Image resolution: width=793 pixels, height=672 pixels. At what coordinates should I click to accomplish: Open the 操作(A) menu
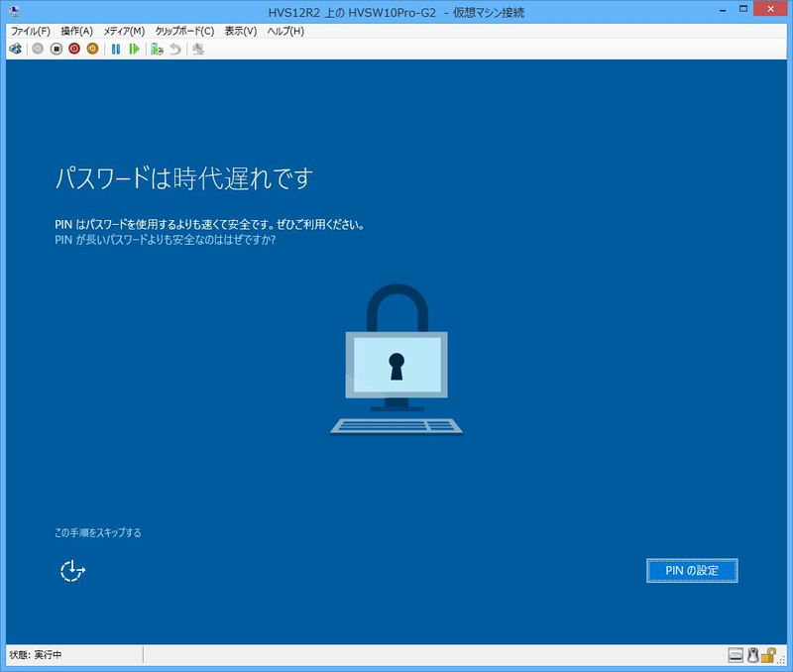(x=77, y=31)
